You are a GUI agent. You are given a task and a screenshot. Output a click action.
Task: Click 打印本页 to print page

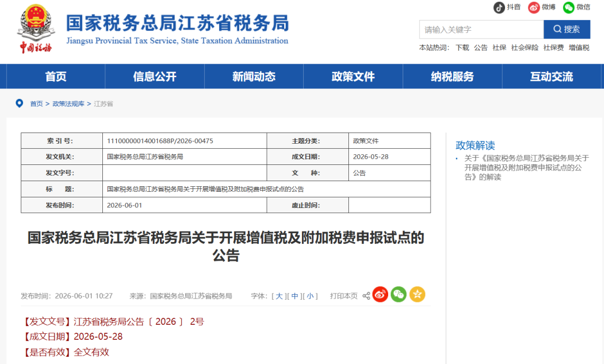(343, 296)
